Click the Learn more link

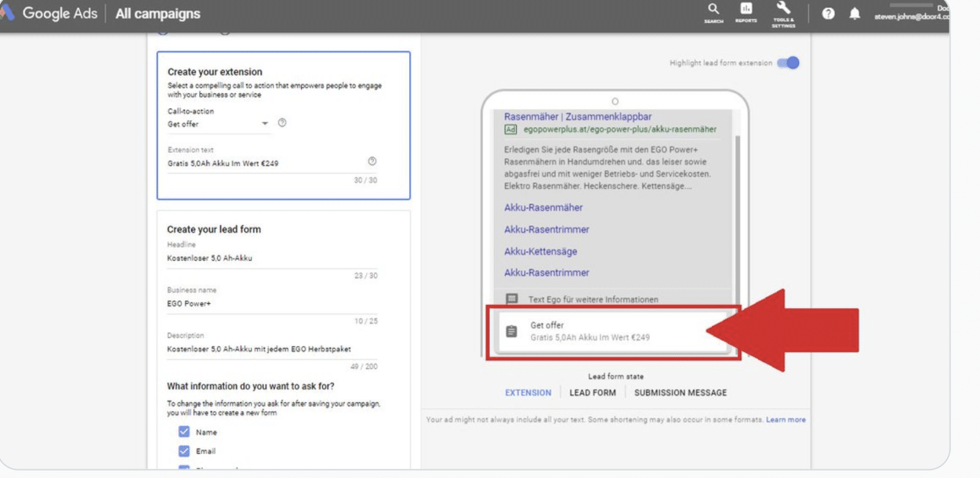click(x=785, y=420)
